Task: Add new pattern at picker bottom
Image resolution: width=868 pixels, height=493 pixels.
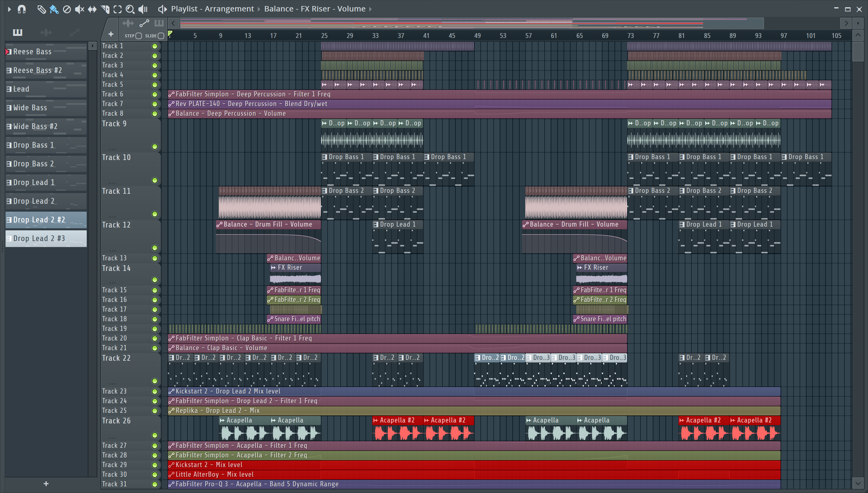Action: (x=46, y=484)
